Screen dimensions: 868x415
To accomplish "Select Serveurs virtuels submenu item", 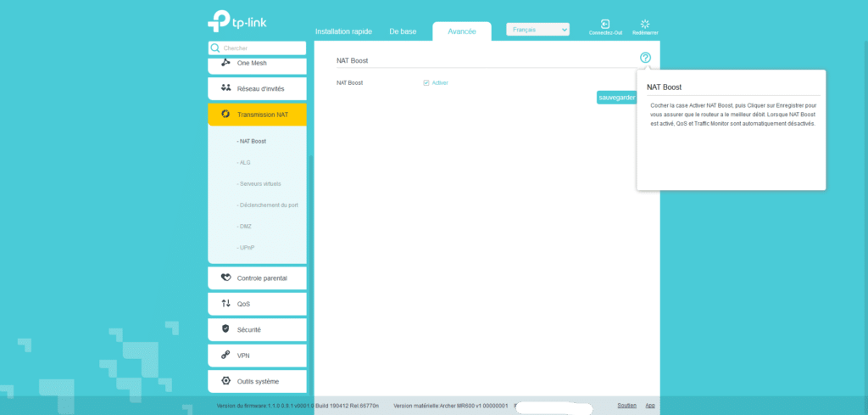I will tap(259, 184).
